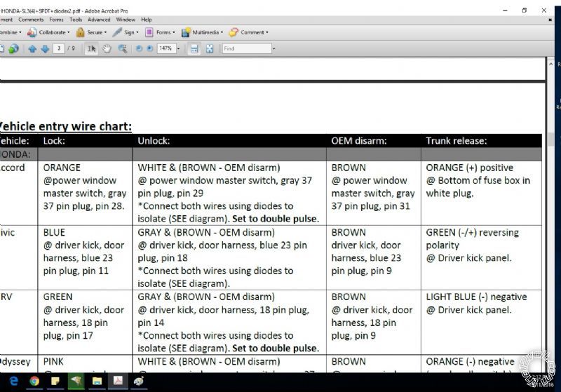
Task: Go to previous page with up arrow
Action: pos(32,48)
